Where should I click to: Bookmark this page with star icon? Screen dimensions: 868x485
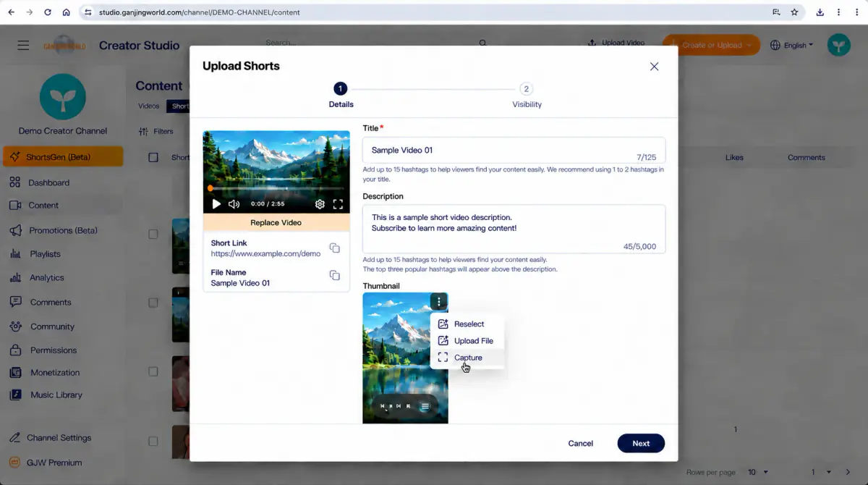[x=794, y=12]
